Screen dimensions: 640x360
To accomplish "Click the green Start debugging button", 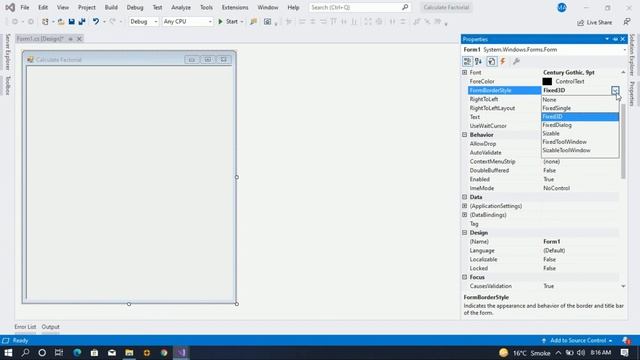I will (x=231, y=22).
